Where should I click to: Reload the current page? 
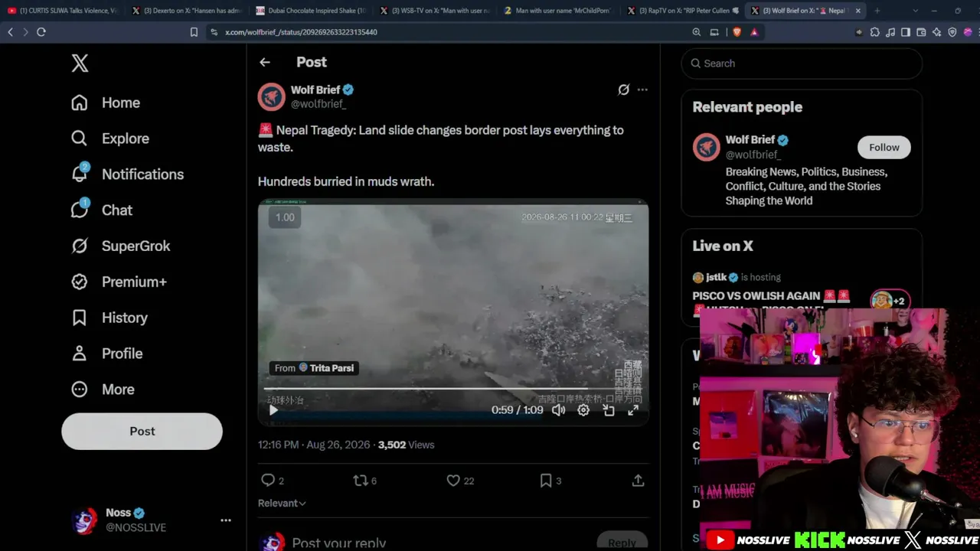click(x=41, y=32)
